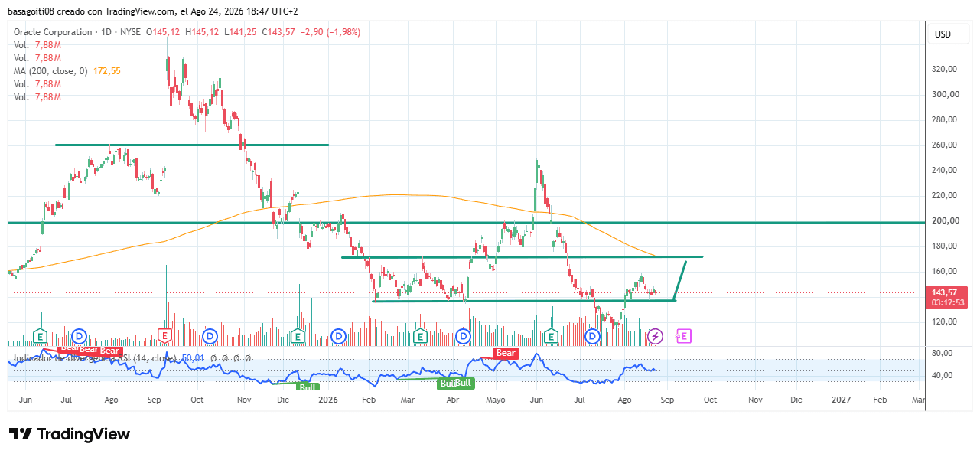This screenshot has width=980, height=457.
Task: Click the Mayo label on time axis
Action: [496, 400]
